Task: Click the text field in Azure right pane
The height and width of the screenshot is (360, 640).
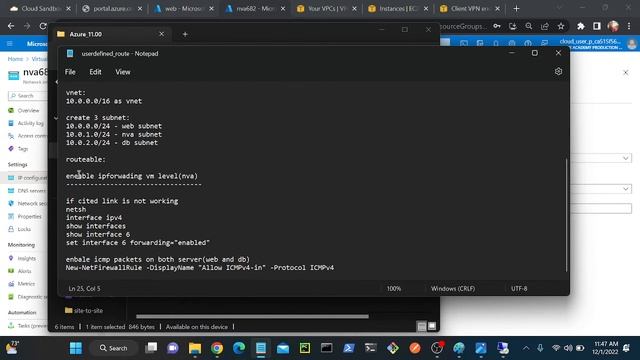Action: 600,209
